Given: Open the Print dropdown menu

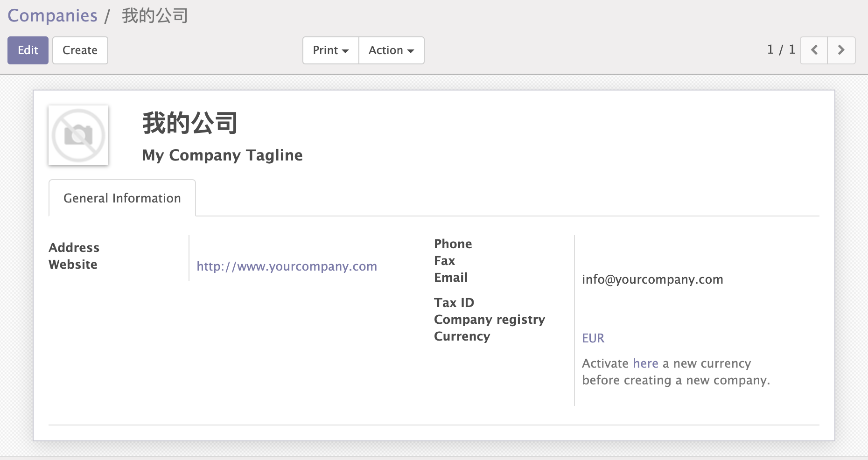Looking at the screenshot, I should 331,50.
